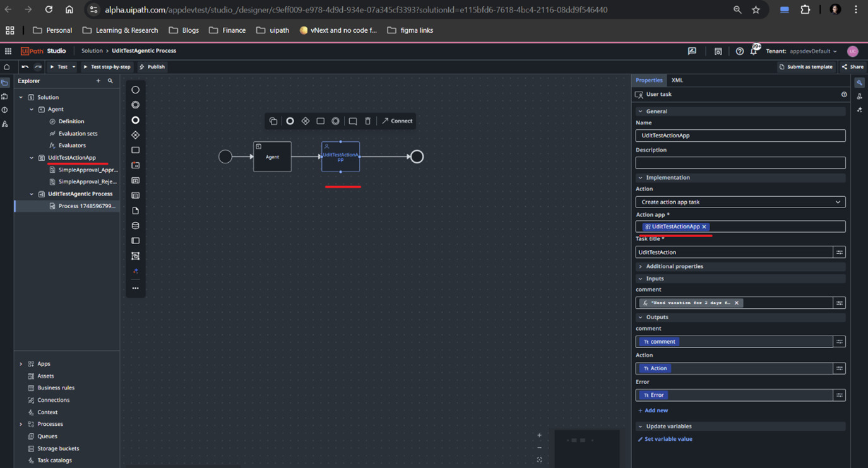
Task: Select the pool/participant icon in the palette
Action: pyautogui.click(x=135, y=241)
